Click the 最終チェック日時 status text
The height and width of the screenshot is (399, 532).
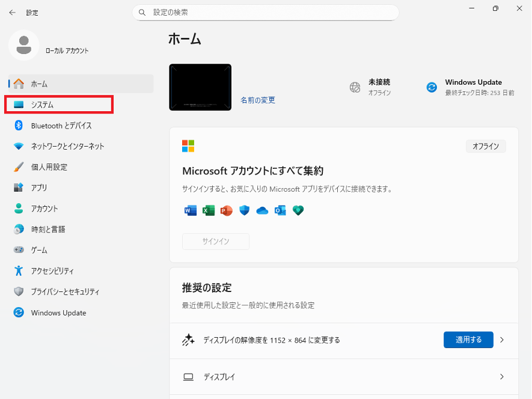pyautogui.click(x=480, y=93)
